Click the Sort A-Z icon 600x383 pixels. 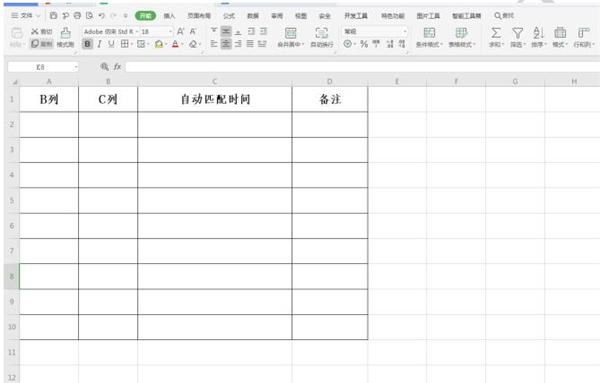[x=538, y=33]
